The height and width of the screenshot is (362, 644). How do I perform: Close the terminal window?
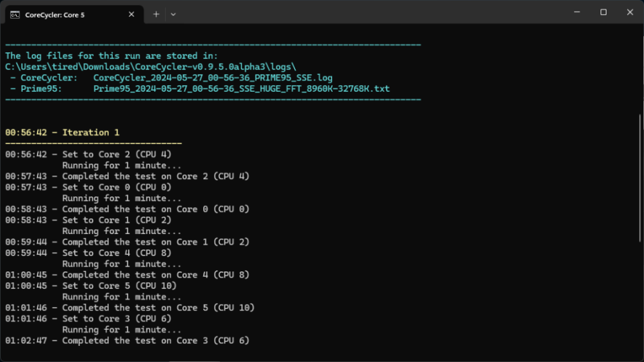pyautogui.click(x=630, y=12)
